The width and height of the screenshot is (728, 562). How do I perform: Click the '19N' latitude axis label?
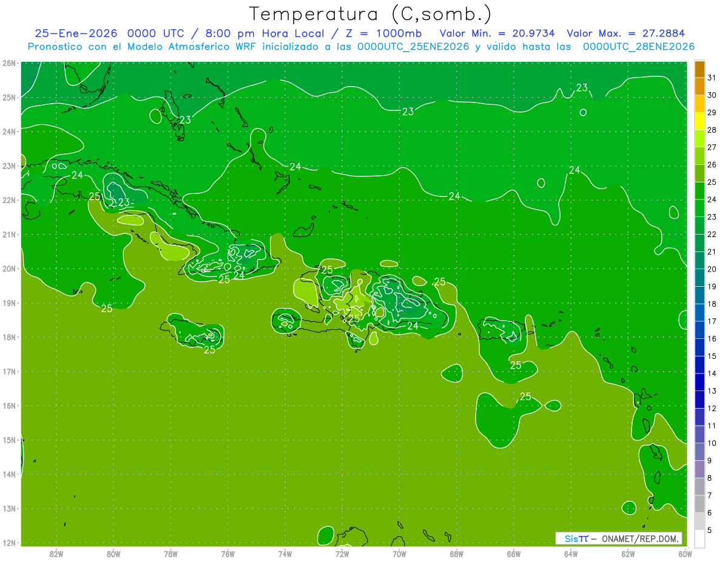click(8, 303)
